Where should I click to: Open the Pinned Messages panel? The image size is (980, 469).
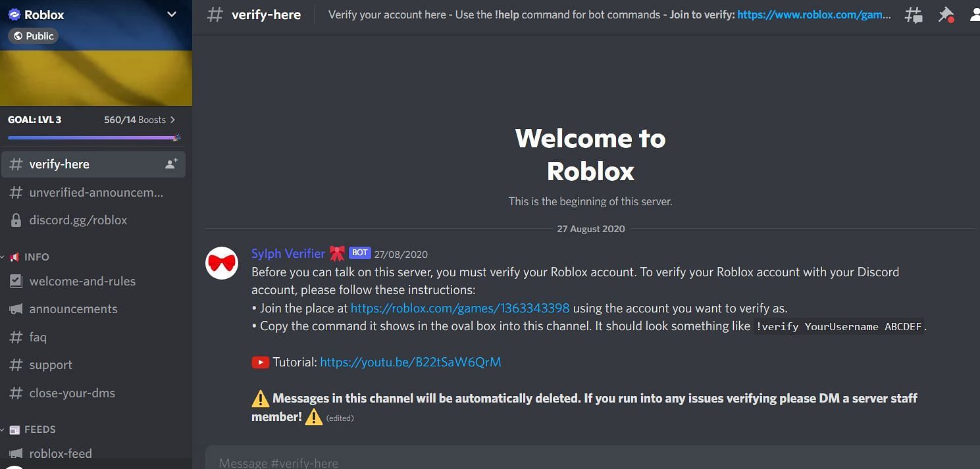tap(946, 14)
